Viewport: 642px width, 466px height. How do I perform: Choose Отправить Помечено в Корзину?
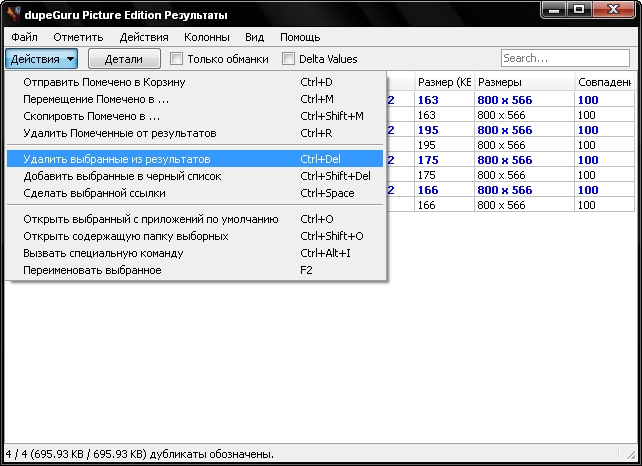coord(195,82)
